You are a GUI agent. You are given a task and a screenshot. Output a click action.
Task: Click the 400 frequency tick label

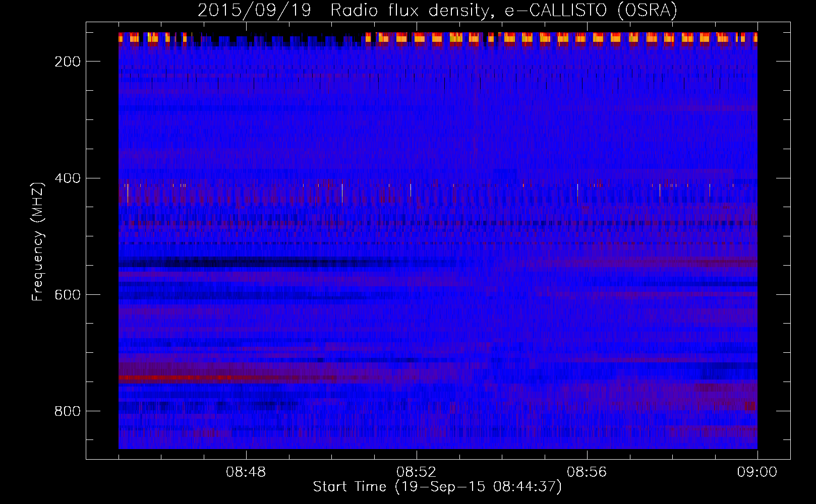click(68, 178)
